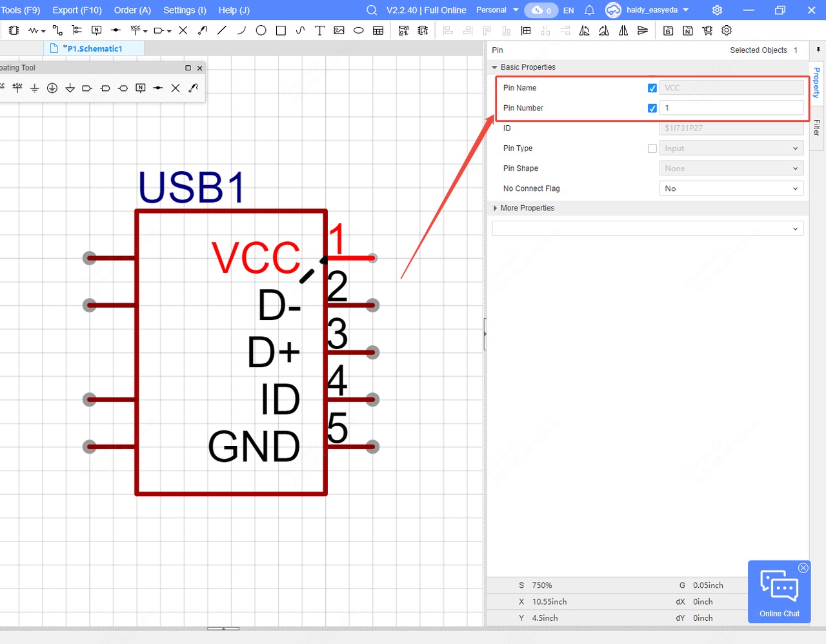Click the Table tool icon
This screenshot has width=826, height=644.
point(378,30)
